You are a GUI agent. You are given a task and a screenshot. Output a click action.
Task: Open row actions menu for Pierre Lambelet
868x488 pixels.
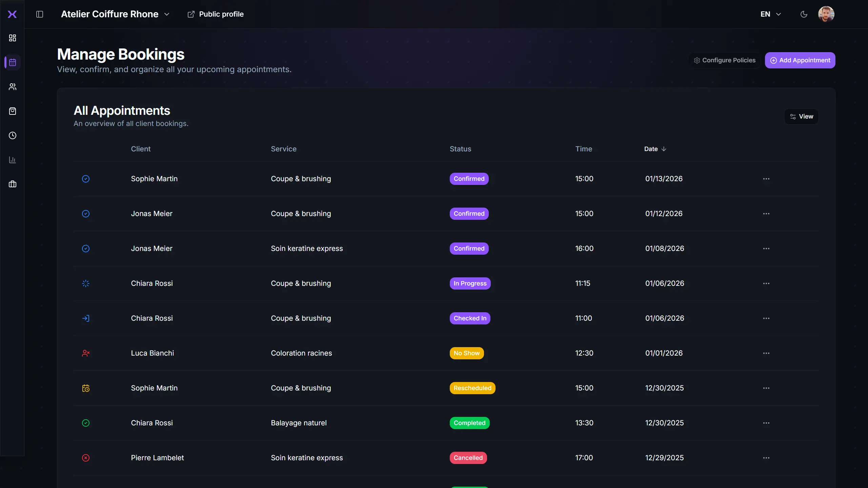pyautogui.click(x=766, y=458)
